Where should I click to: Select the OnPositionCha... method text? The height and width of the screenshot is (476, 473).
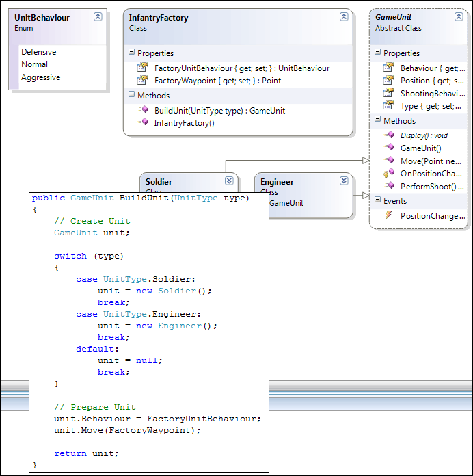click(x=431, y=174)
